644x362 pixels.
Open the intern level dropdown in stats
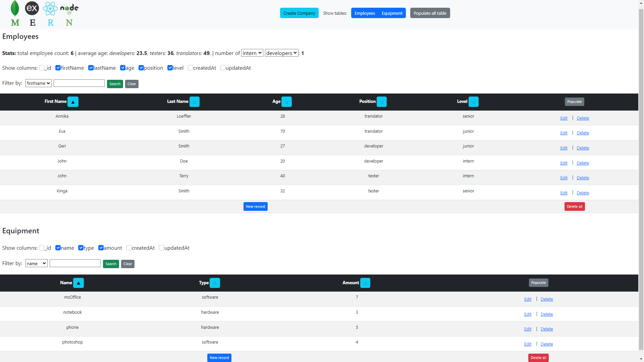coord(252,53)
